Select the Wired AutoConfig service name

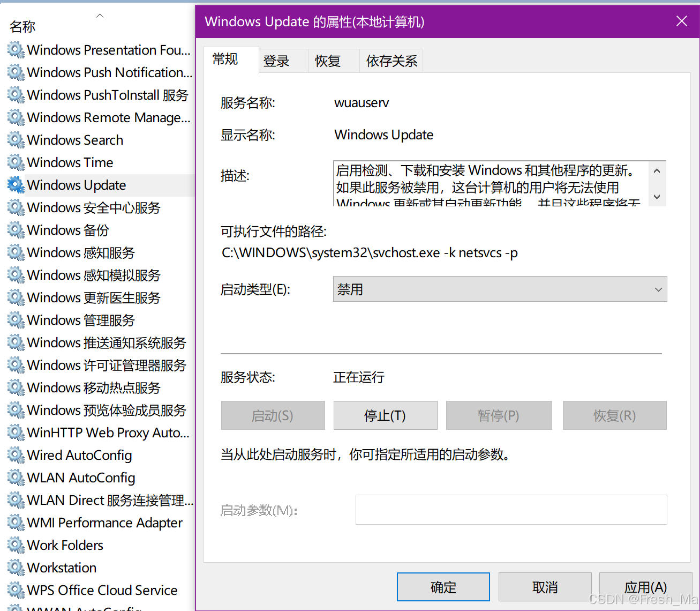(x=79, y=456)
